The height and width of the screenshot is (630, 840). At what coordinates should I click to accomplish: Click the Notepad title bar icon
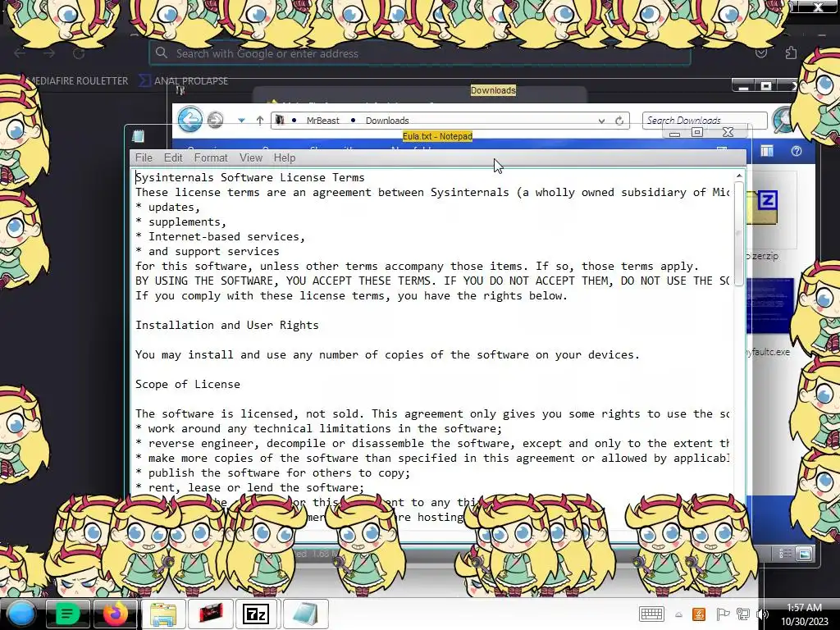click(138, 136)
